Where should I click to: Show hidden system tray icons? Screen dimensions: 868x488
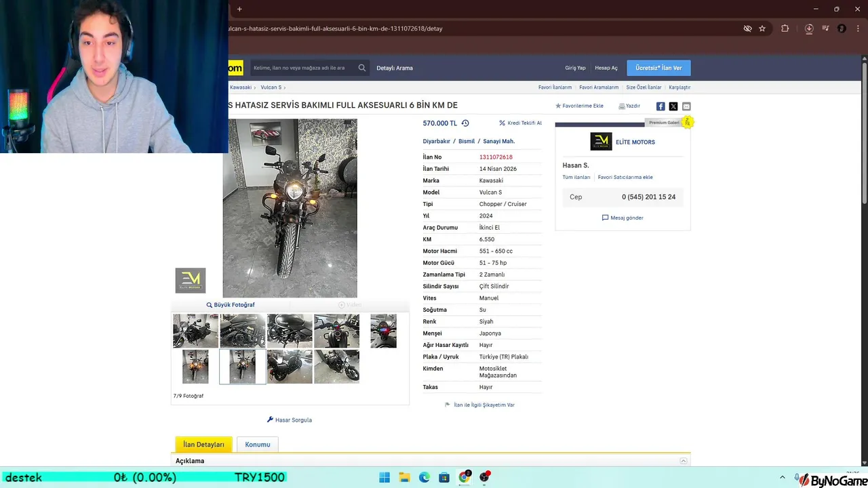click(x=782, y=477)
